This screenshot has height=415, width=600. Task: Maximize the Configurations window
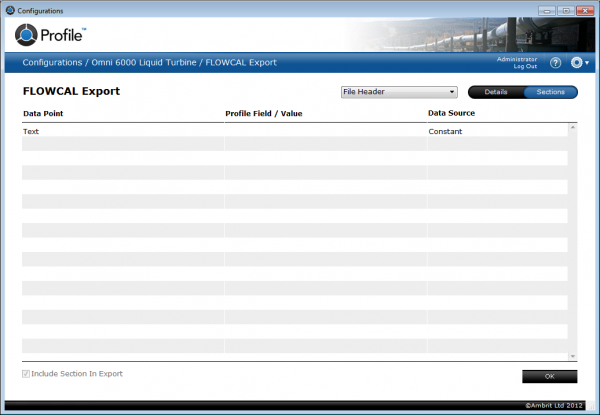point(566,11)
